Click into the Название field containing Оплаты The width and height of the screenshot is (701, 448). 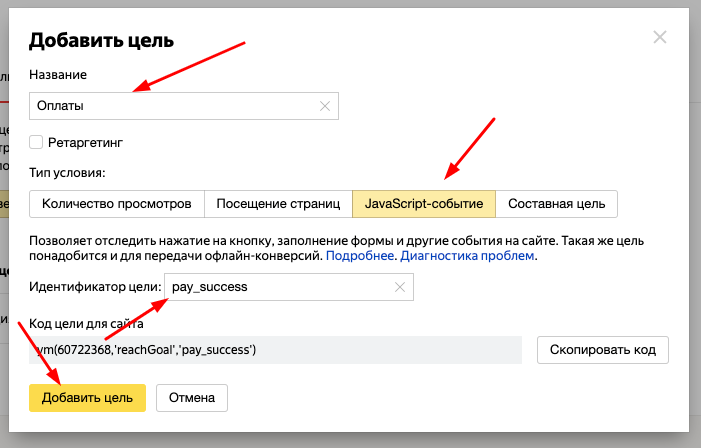[170, 105]
